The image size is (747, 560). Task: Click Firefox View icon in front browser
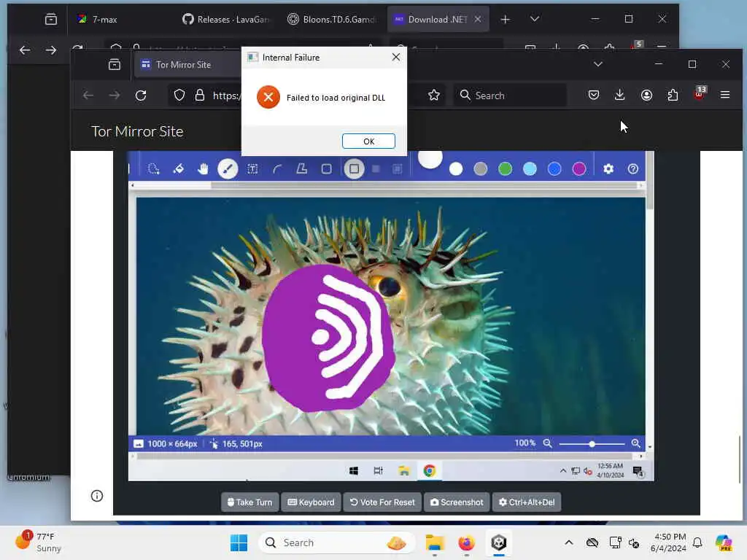115,65
